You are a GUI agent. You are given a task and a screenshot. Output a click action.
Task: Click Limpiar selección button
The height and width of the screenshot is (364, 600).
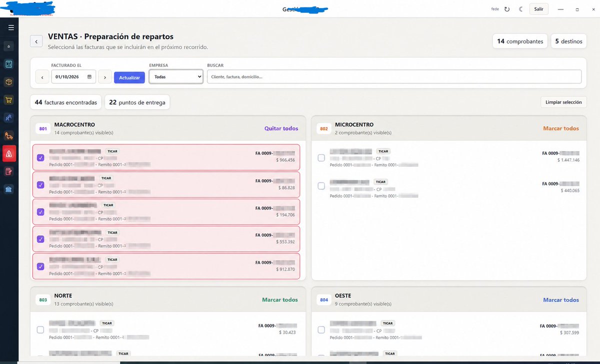563,102
